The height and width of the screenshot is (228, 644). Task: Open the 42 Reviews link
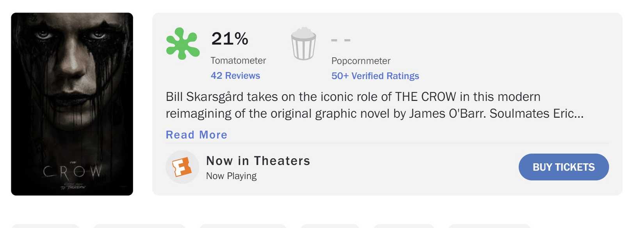pos(235,76)
